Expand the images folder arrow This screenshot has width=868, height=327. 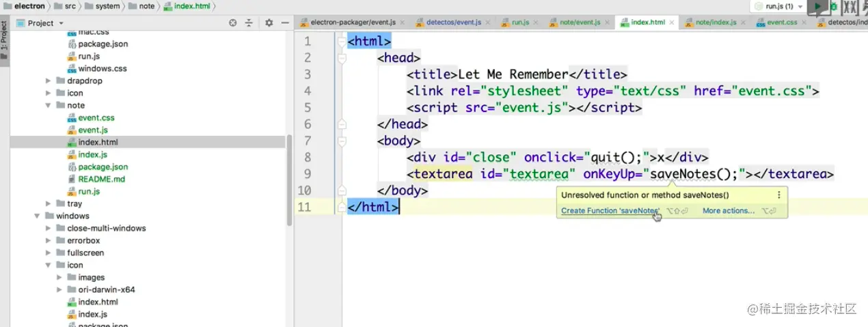59,277
